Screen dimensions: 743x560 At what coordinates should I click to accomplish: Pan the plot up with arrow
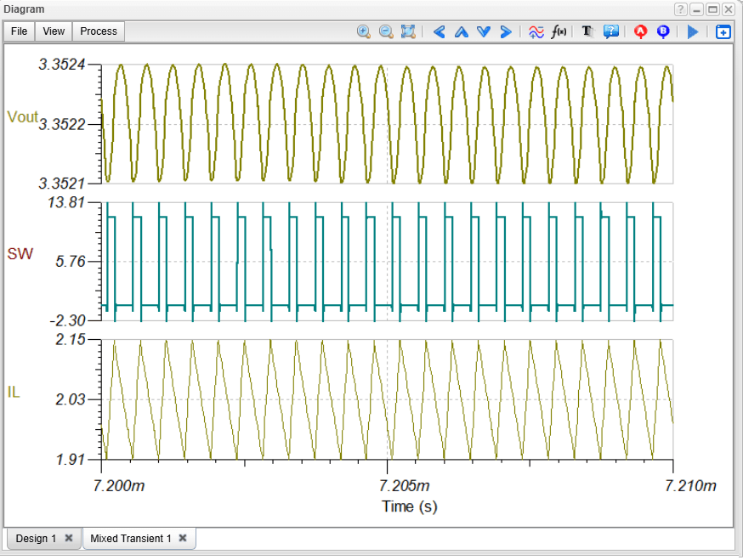tap(462, 31)
